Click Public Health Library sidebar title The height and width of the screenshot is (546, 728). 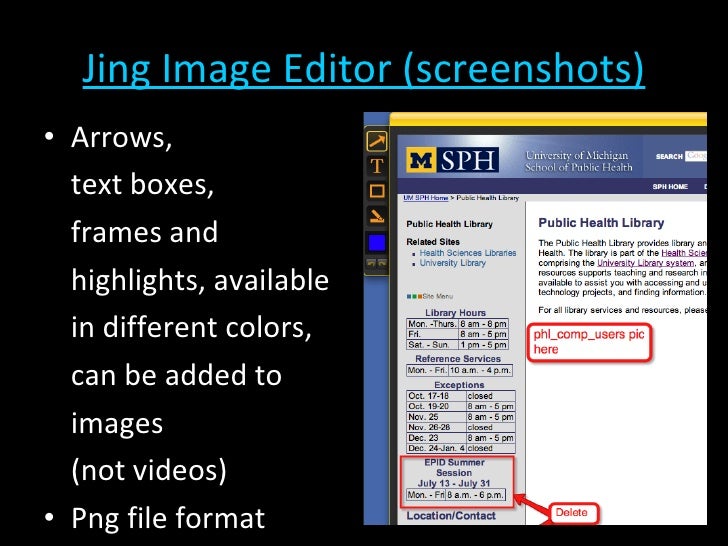click(449, 224)
